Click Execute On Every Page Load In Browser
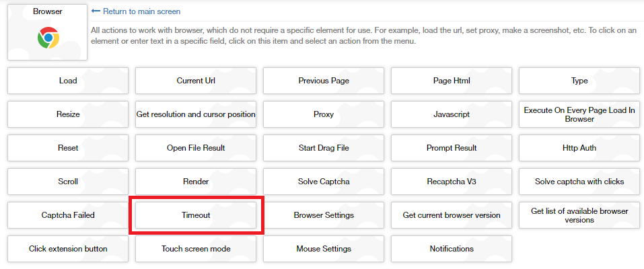 [579, 114]
